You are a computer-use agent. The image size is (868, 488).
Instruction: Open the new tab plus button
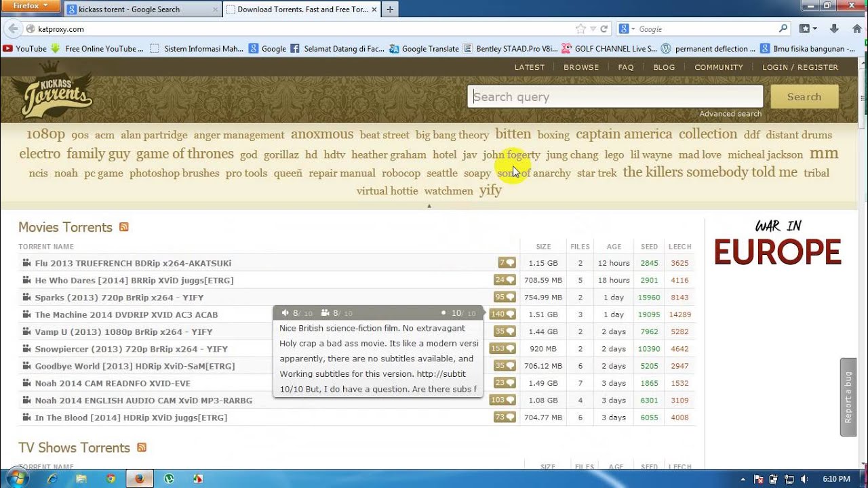coord(390,9)
